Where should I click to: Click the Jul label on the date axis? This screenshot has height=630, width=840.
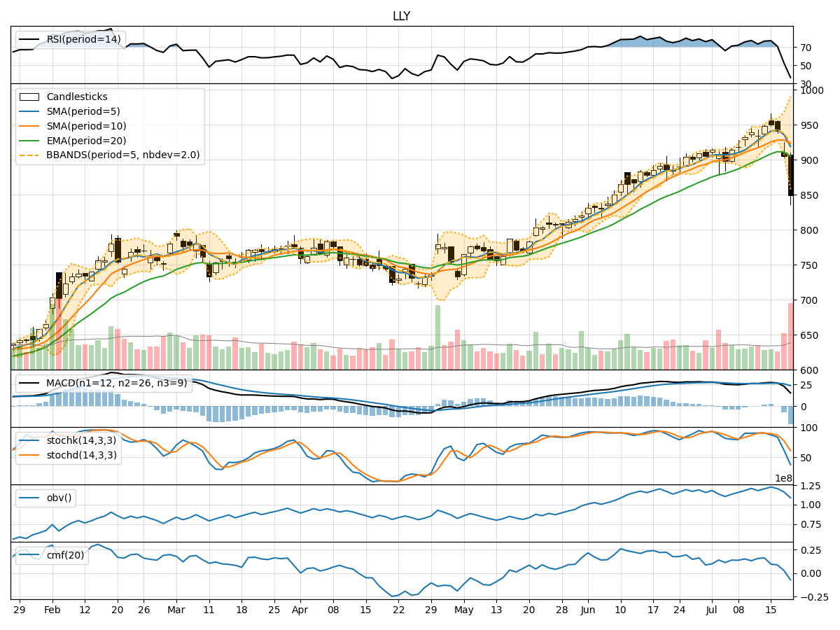711,610
